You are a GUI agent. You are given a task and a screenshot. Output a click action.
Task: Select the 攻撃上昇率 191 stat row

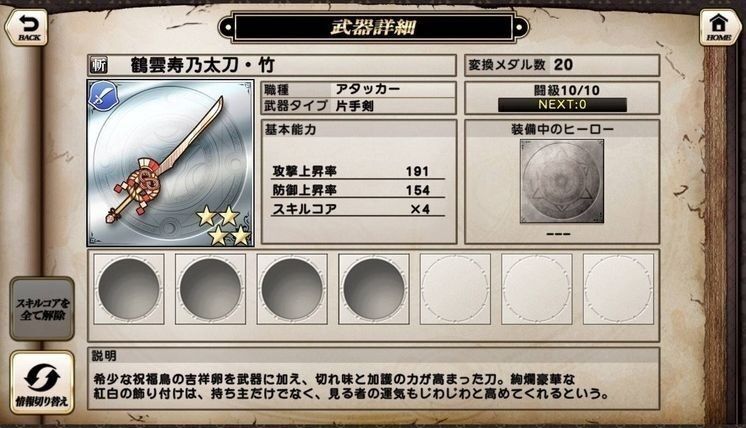click(x=358, y=171)
